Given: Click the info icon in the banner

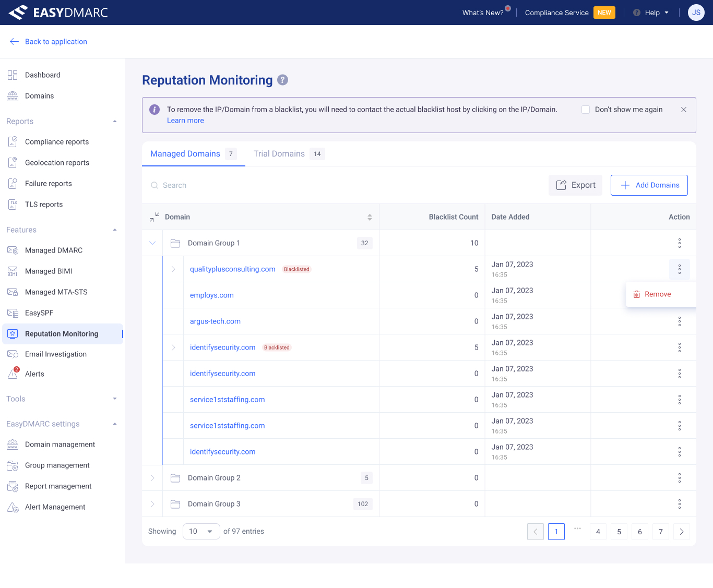Looking at the screenshot, I should pyautogui.click(x=155, y=110).
